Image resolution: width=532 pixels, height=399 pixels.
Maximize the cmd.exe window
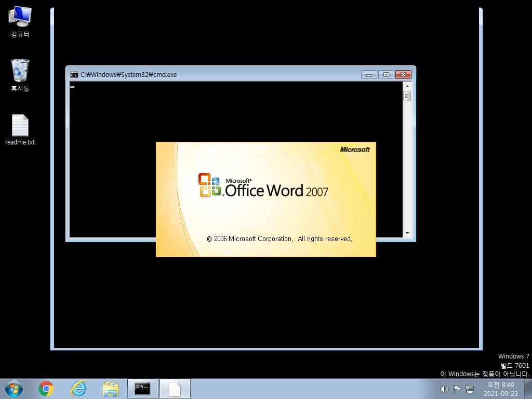pyautogui.click(x=386, y=75)
